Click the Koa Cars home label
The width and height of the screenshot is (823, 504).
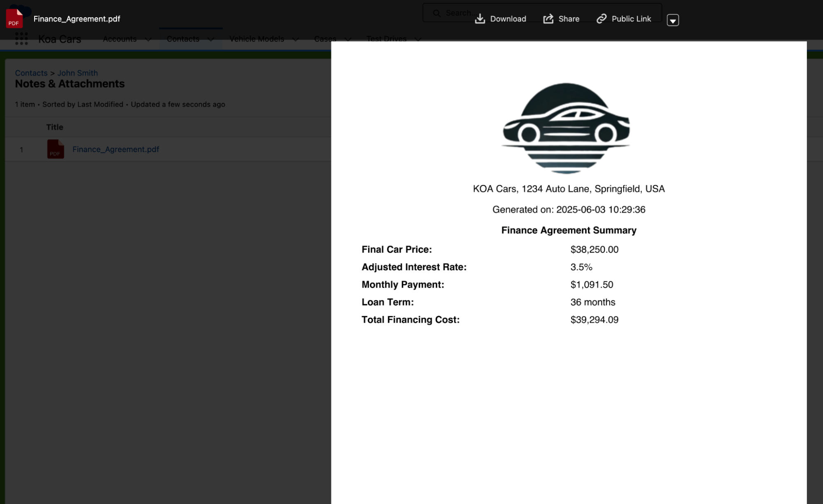tap(59, 39)
